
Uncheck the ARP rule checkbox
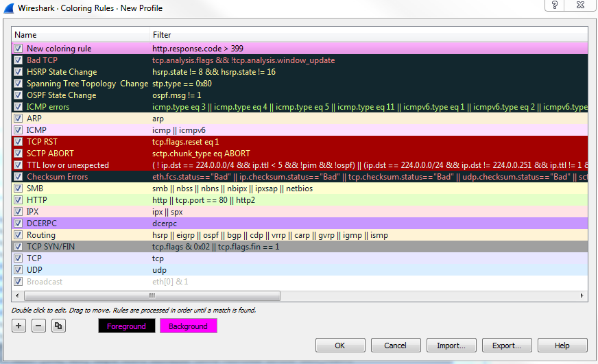pyautogui.click(x=18, y=118)
